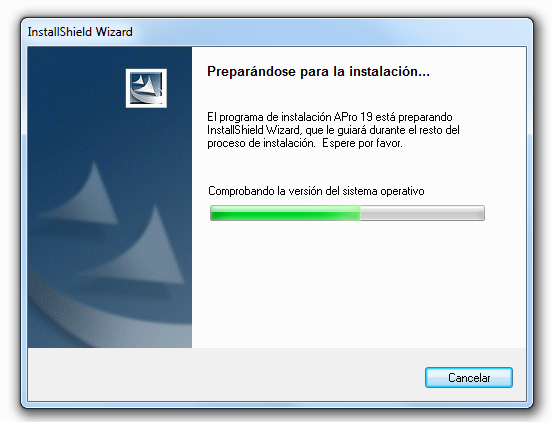Click the word 'APro 19' in description
The height and width of the screenshot is (426, 556).
[x=355, y=118]
